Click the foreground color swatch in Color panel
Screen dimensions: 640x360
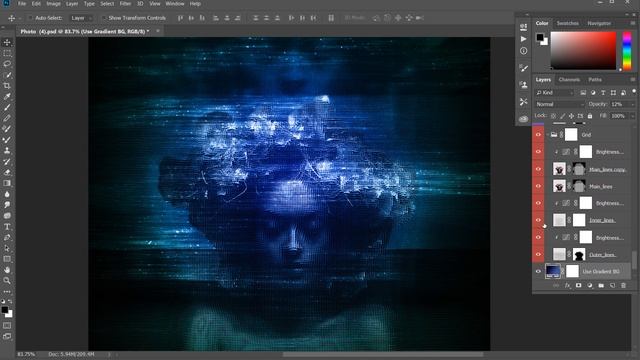pos(540,37)
